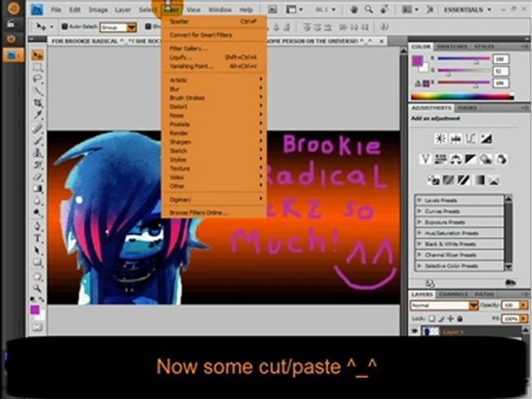
Task: Pick a color from the spectrum ramp
Action: tap(462, 96)
